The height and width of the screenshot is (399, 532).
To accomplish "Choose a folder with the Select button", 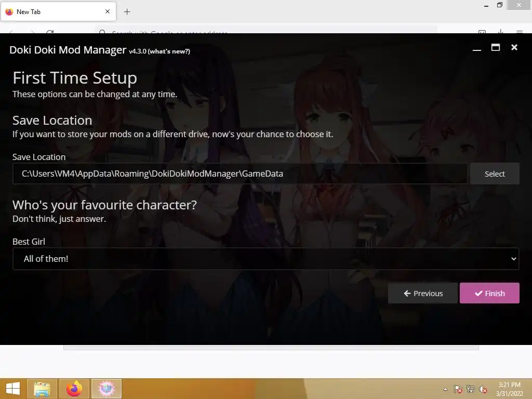I will (x=495, y=174).
